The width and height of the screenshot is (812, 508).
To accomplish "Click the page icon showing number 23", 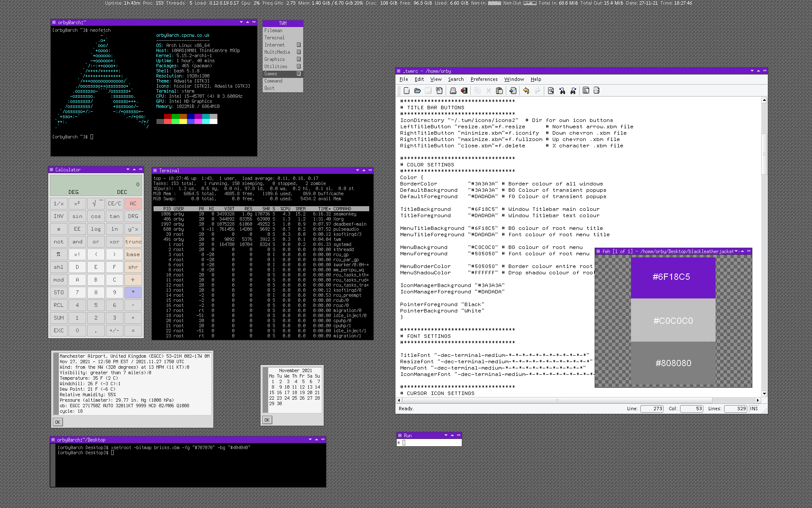I will click(x=597, y=91).
